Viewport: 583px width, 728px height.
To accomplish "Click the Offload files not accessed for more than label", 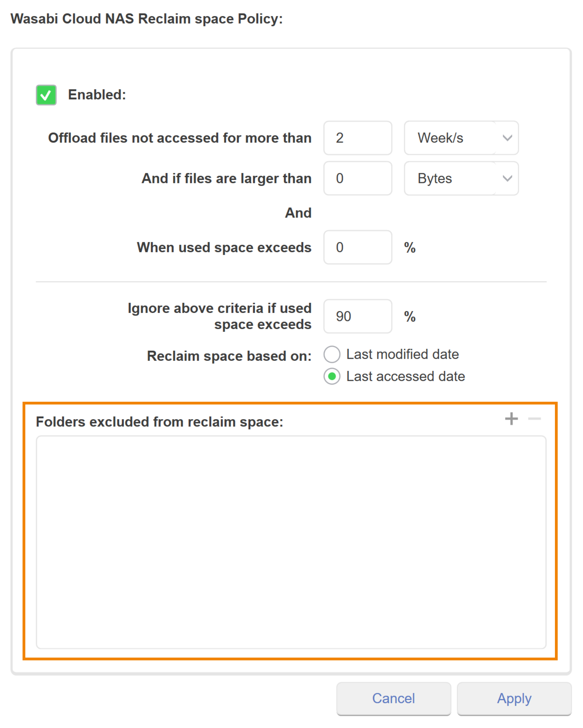I will click(x=180, y=138).
